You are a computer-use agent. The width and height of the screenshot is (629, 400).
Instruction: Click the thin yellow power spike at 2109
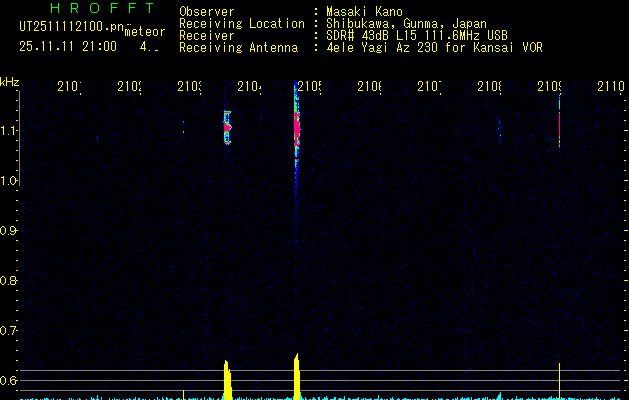point(559,381)
